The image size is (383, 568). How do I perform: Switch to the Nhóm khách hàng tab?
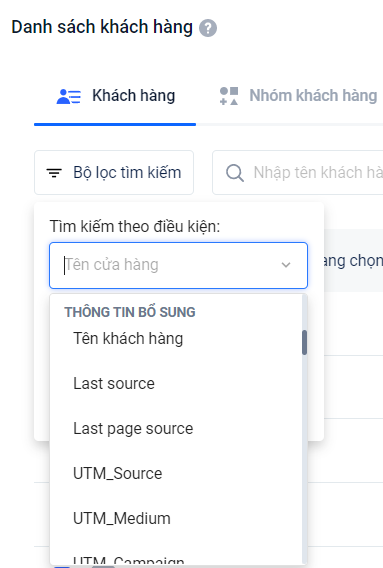coord(299,96)
